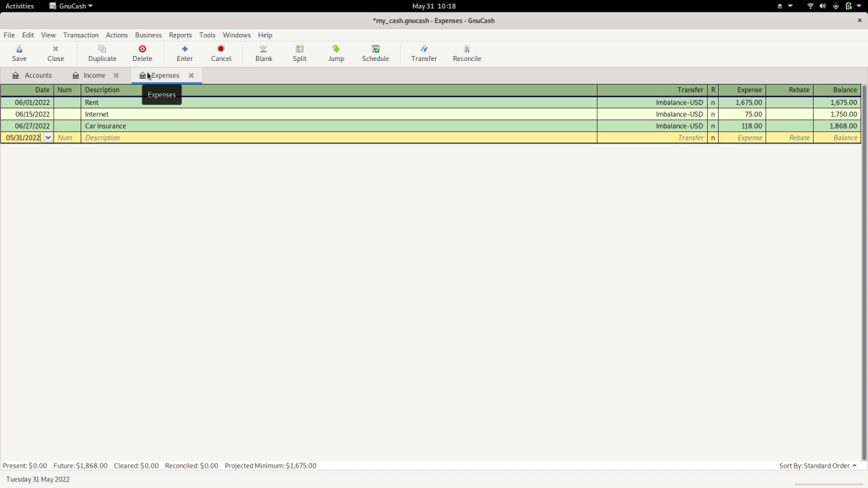Open the Sort By Standard Order selector
The image size is (868, 488).
(x=815, y=465)
